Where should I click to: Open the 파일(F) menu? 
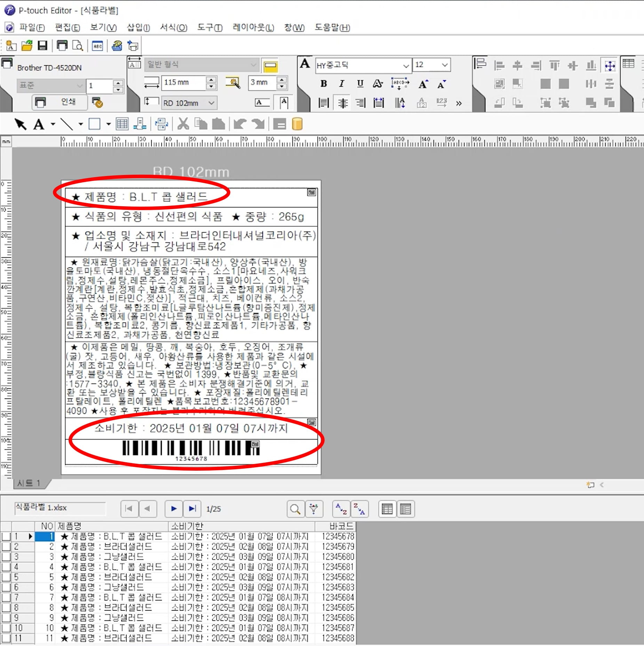(32, 27)
